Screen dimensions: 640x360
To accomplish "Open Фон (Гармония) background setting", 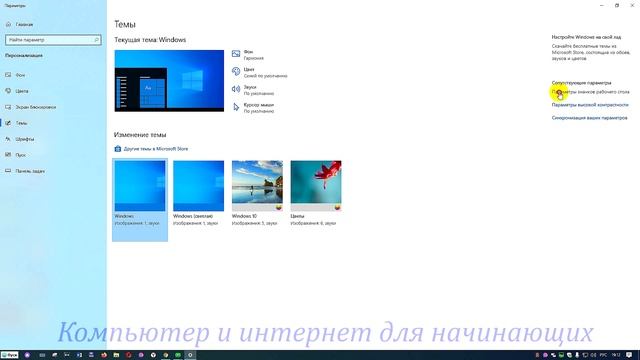I will tap(248, 55).
